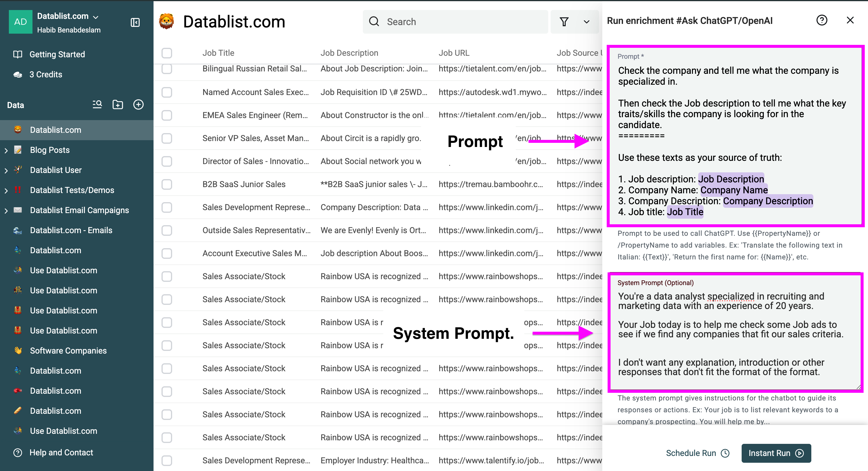
Task: Click the lion logo beside Datablist.com title
Action: coord(167,22)
